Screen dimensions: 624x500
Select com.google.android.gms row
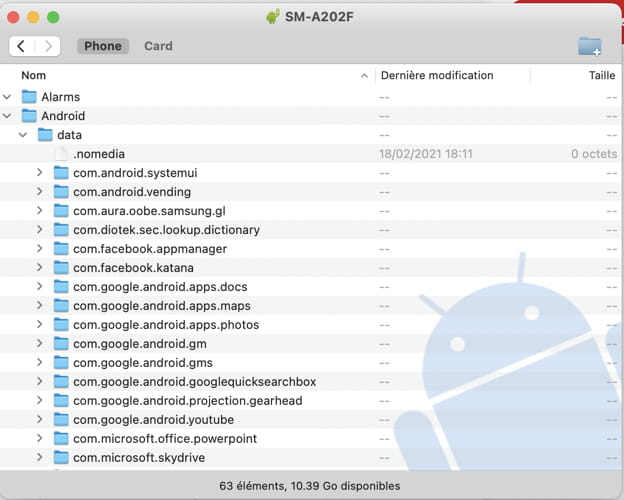click(x=310, y=363)
